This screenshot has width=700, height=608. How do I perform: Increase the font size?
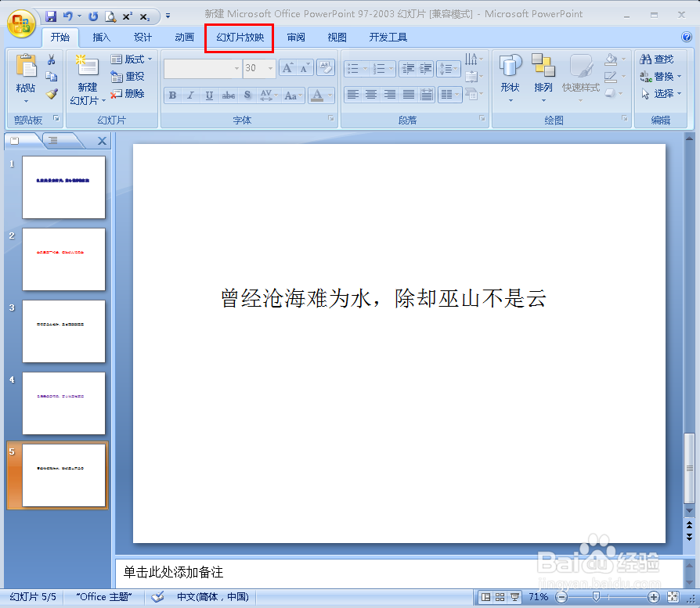(x=287, y=68)
